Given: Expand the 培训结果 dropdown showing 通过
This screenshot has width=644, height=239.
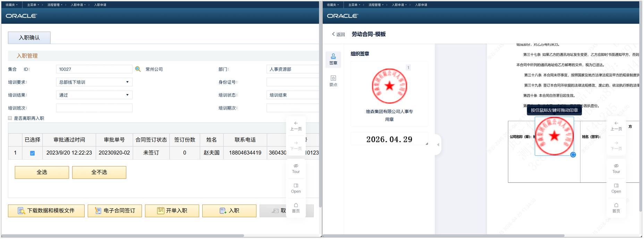Looking at the screenshot, I should [127, 95].
